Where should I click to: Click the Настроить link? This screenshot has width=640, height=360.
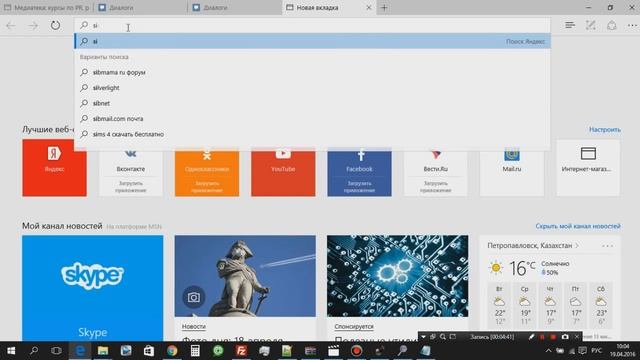click(604, 129)
